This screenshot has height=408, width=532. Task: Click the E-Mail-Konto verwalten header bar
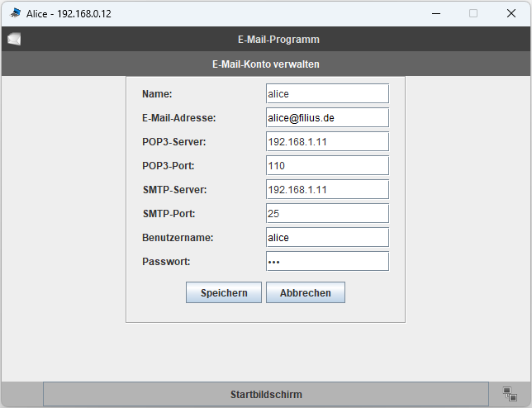(266, 64)
